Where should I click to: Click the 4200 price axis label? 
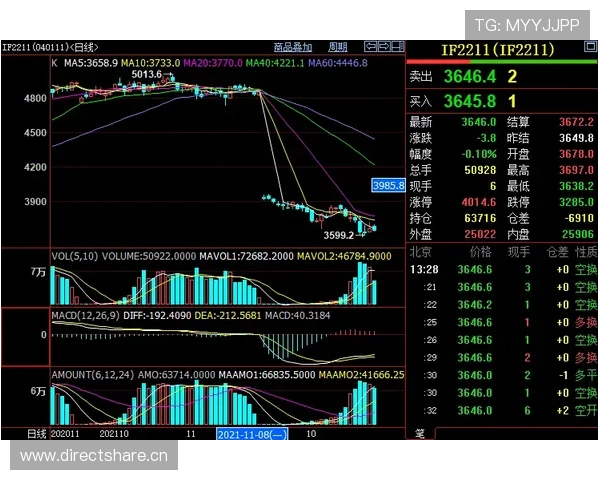click(x=35, y=167)
